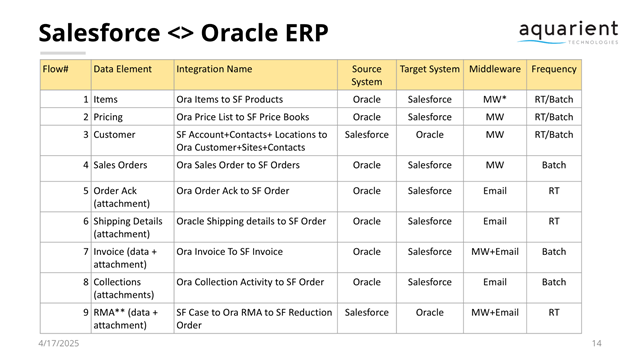Select the Source System header cell
Screen dimensions: 640x360
pos(367,75)
